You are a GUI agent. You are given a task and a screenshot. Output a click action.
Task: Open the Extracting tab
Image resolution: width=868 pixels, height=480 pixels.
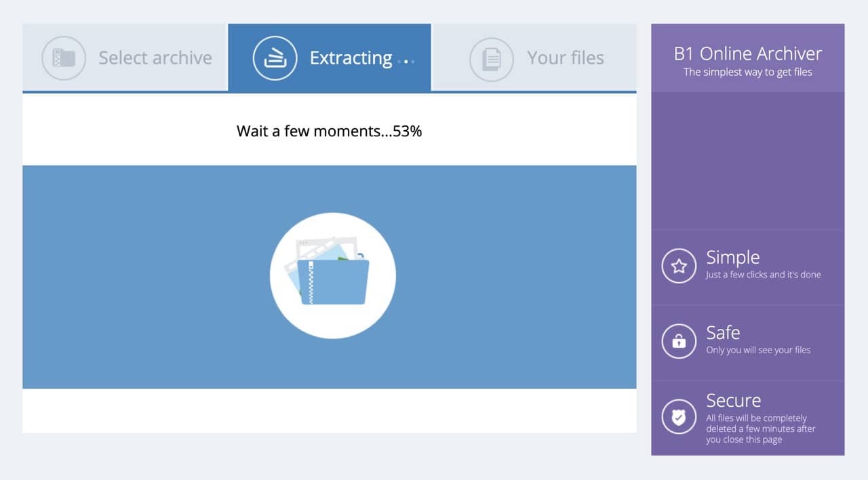(330, 58)
